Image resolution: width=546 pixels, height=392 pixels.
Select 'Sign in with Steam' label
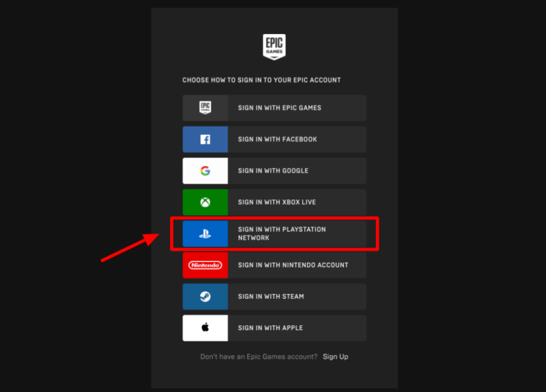coord(271,296)
